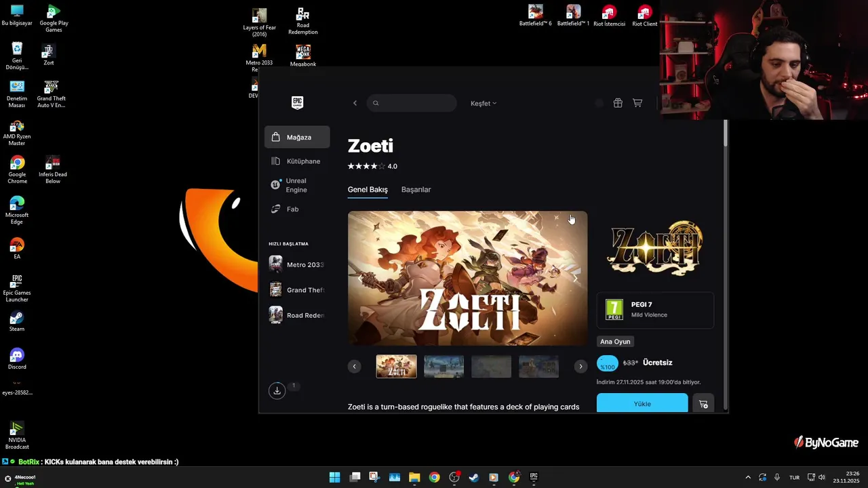Open AMD Ryzen Master desktop icon
Viewport: 868px width, 488px height.
tap(17, 133)
